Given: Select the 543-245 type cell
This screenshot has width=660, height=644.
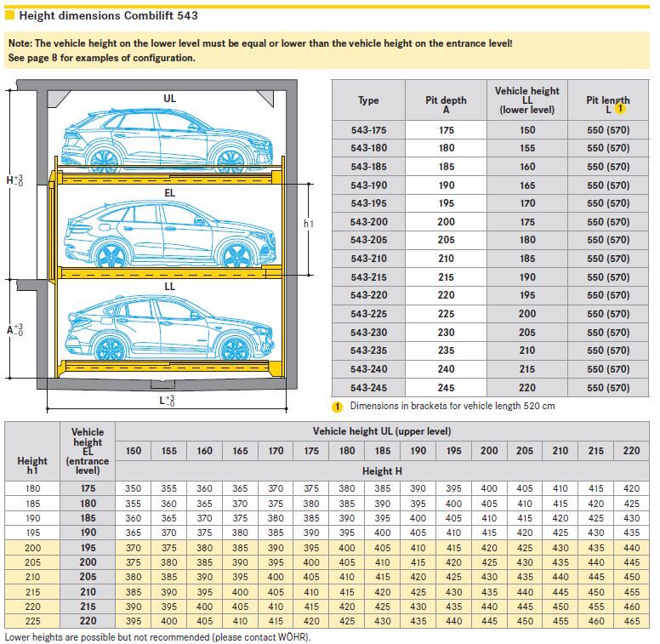Looking at the screenshot, I should (368, 388).
